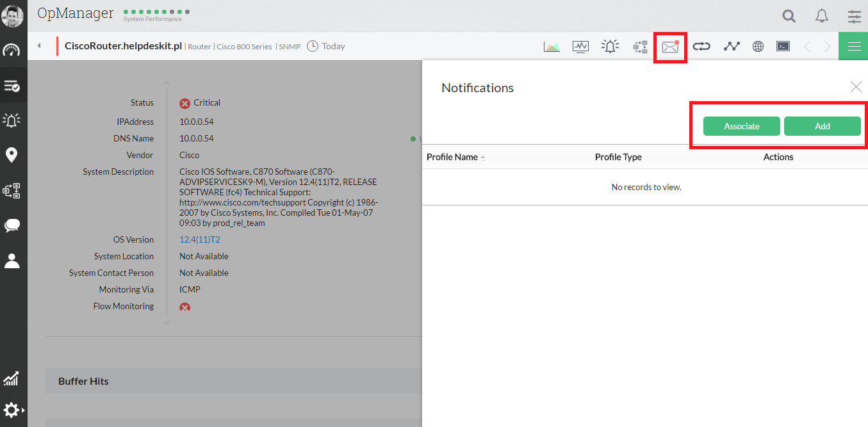Open the graphs icon in device toolbar
The height and width of the screenshot is (427, 868).
552,46
